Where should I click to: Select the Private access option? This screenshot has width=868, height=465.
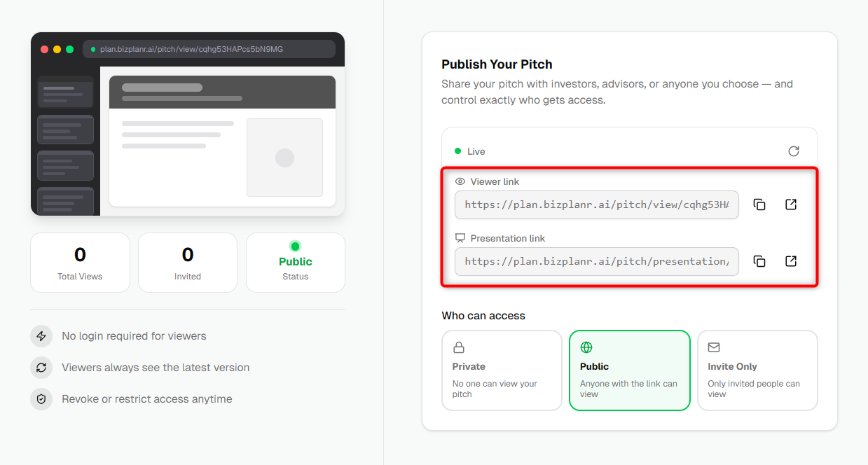(502, 370)
